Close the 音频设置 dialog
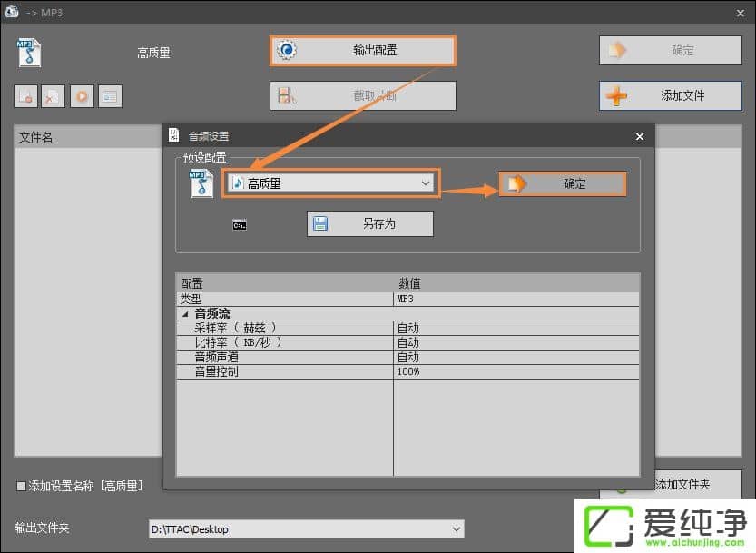Viewport: 756px width, 553px height. point(639,136)
